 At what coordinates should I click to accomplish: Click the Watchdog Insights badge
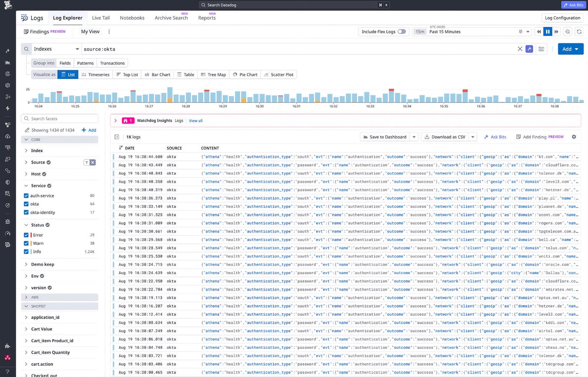tap(128, 120)
